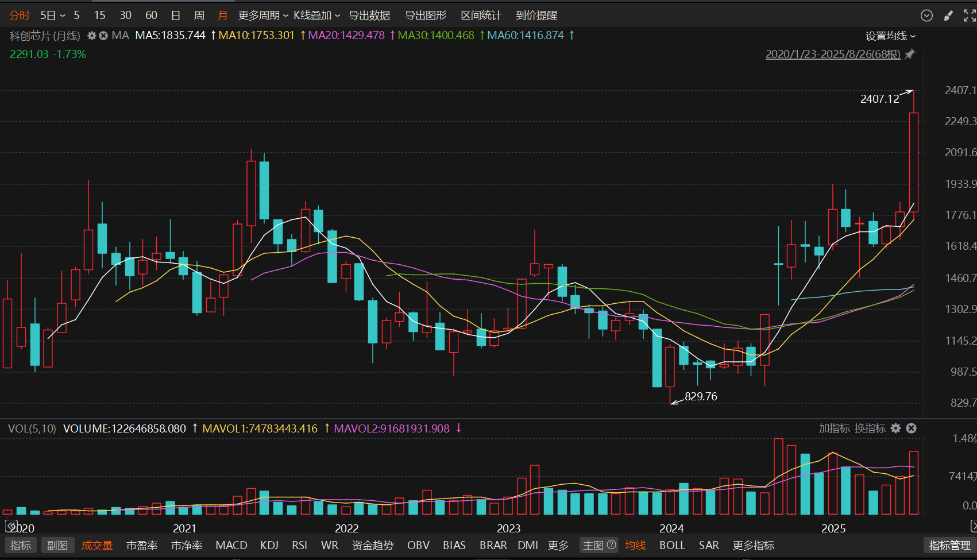Click the MA20:1429.478 value label
This screenshot has height=560, width=977.
346,36
